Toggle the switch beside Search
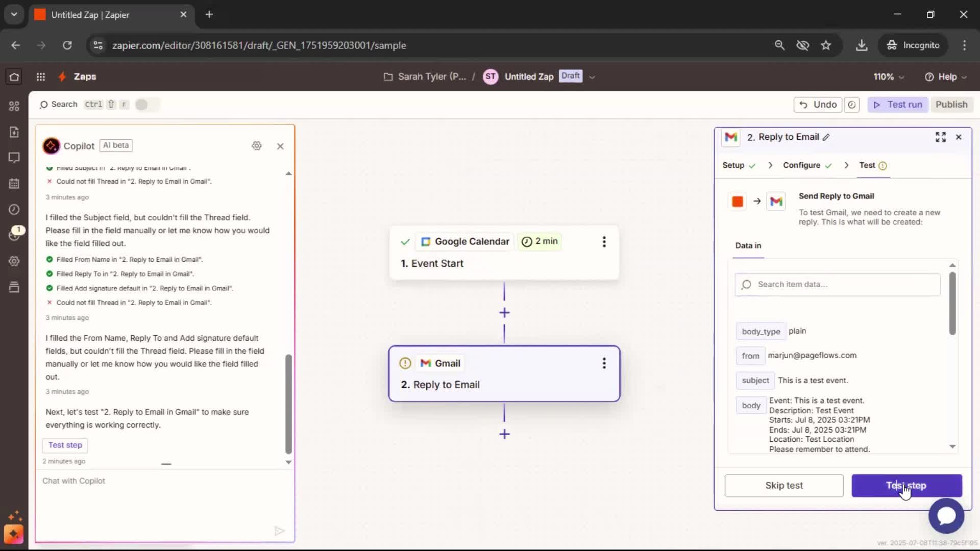980x551 pixels. 147,105
